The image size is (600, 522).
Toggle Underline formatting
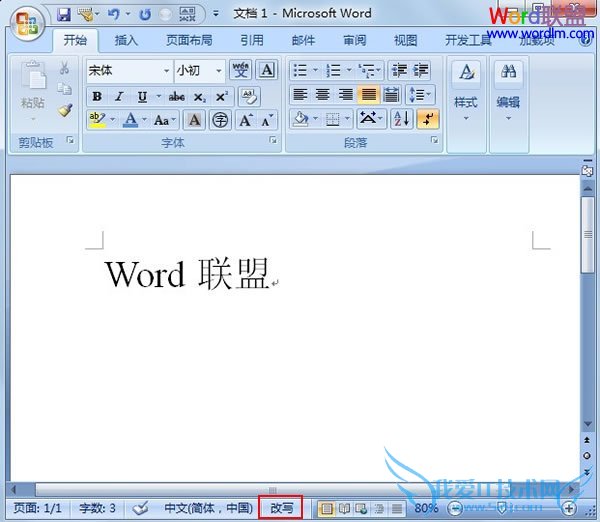142,96
